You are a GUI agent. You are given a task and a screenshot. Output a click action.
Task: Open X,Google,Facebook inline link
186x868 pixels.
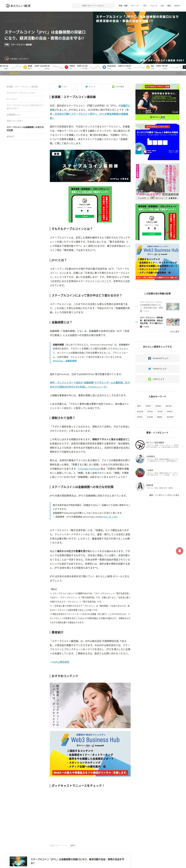(x=89, y=468)
